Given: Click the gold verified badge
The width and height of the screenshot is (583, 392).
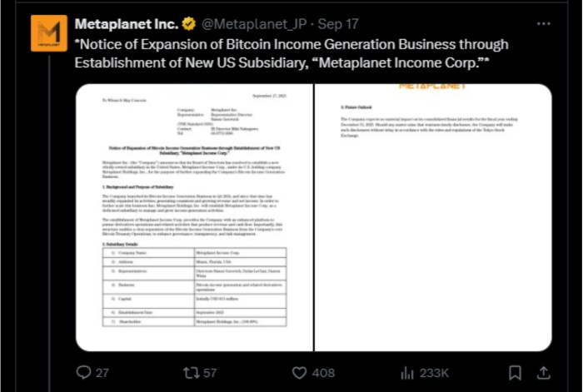Looking at the screenshot, I should coord(188,24).
